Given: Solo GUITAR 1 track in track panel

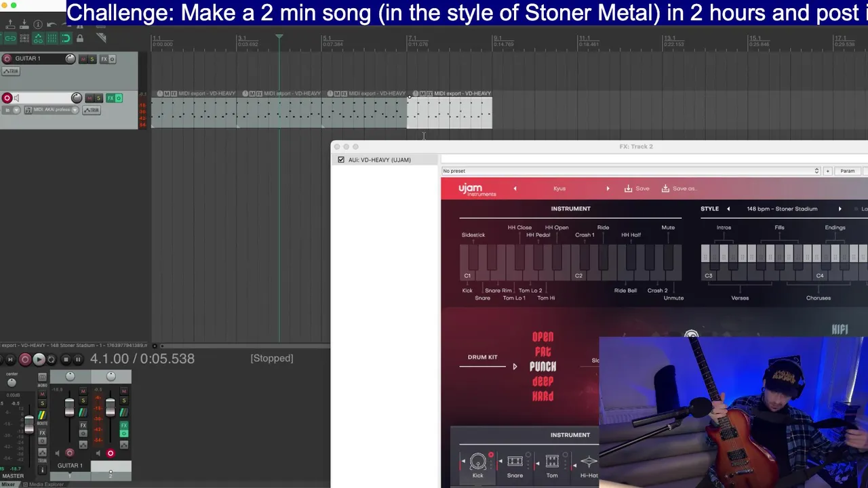Looking at the screenshot, I should coord(92,59).
